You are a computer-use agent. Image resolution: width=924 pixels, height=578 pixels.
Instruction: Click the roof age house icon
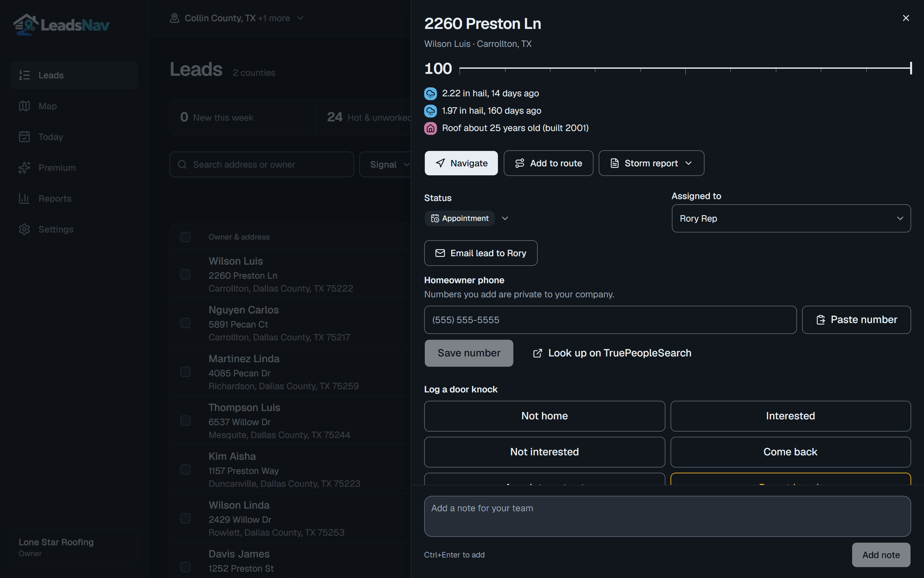coord(430,128)
